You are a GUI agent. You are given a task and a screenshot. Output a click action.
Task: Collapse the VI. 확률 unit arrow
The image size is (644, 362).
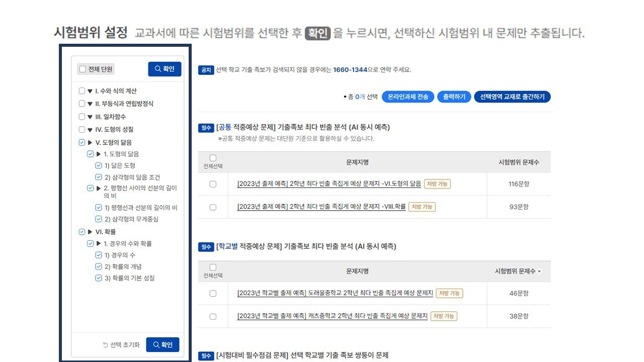click(90, 232)
